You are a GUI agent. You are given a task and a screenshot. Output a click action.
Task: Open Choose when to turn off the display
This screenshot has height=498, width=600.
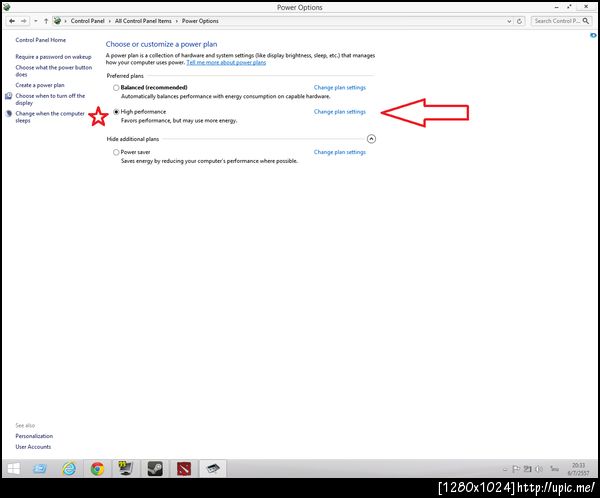click(x=50, y=99)
